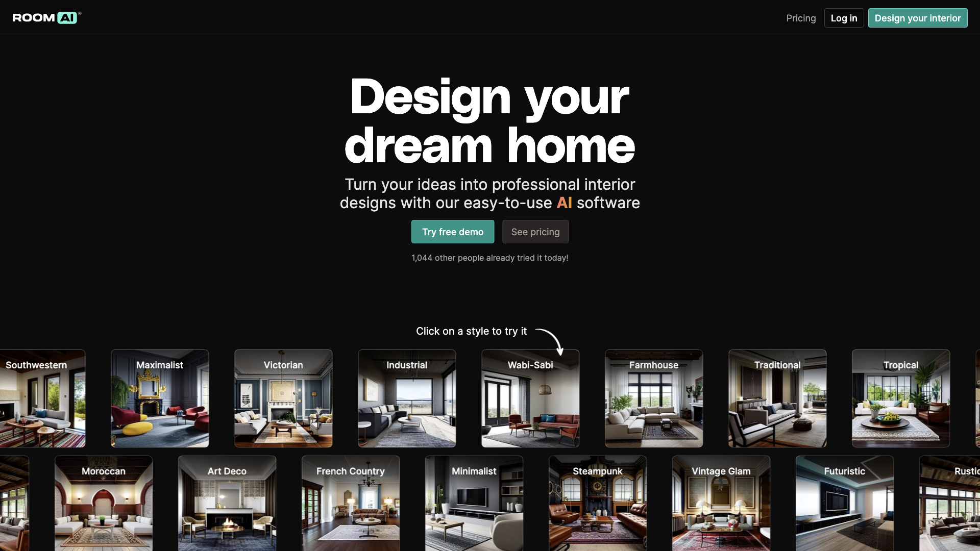This screenshot has width=980, height=551.
Task: Click the Maximalist style icon
Action: click(x=160, y=398)
